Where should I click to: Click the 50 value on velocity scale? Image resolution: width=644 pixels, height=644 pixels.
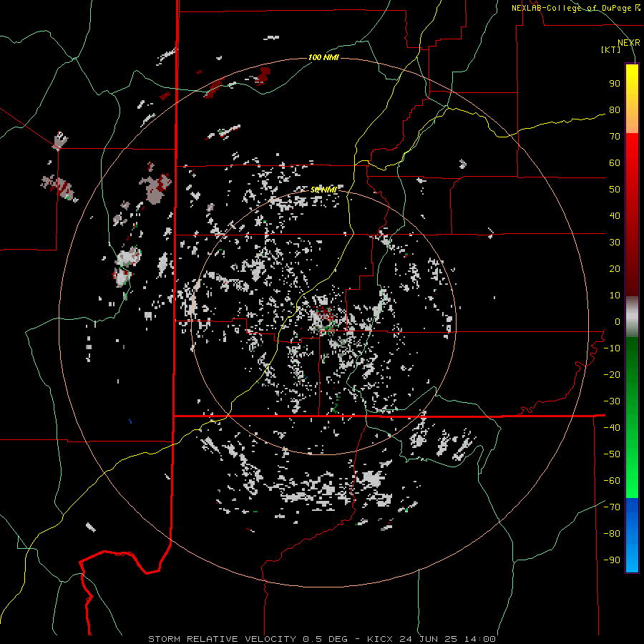(x=615, y=190)
